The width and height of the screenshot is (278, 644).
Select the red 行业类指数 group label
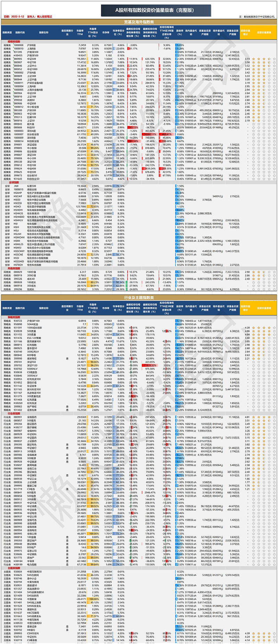pyautogui.click(x=14, y=413)
